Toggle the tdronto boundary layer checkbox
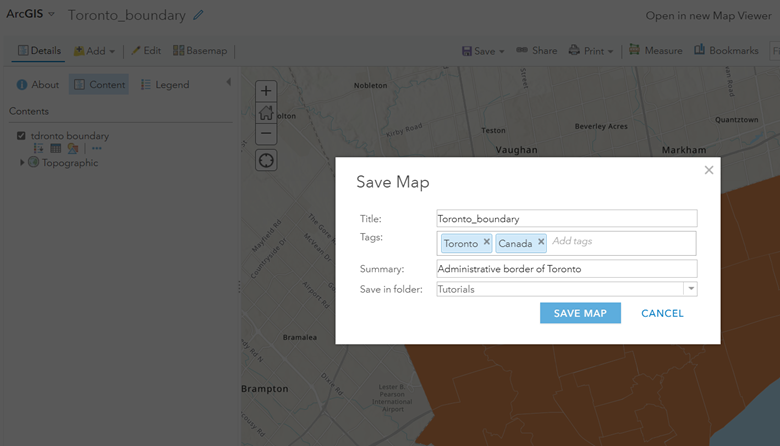 click(21, 136)
